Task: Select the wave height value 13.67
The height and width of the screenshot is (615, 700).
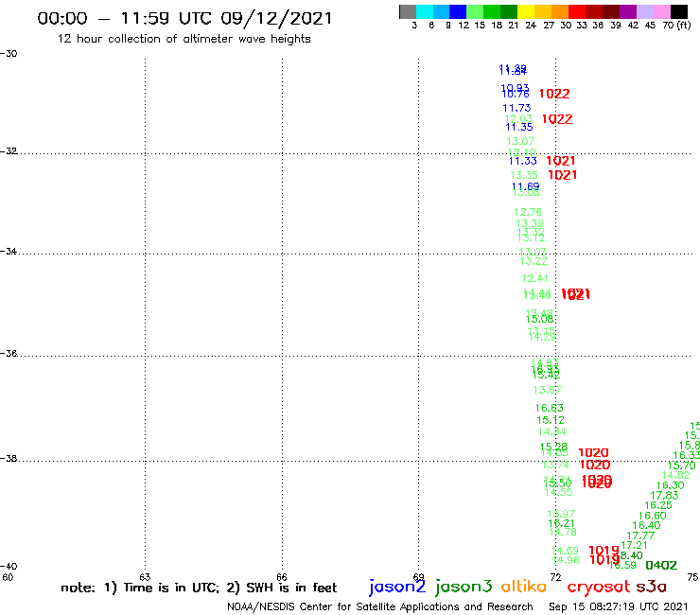Action: 548,391
